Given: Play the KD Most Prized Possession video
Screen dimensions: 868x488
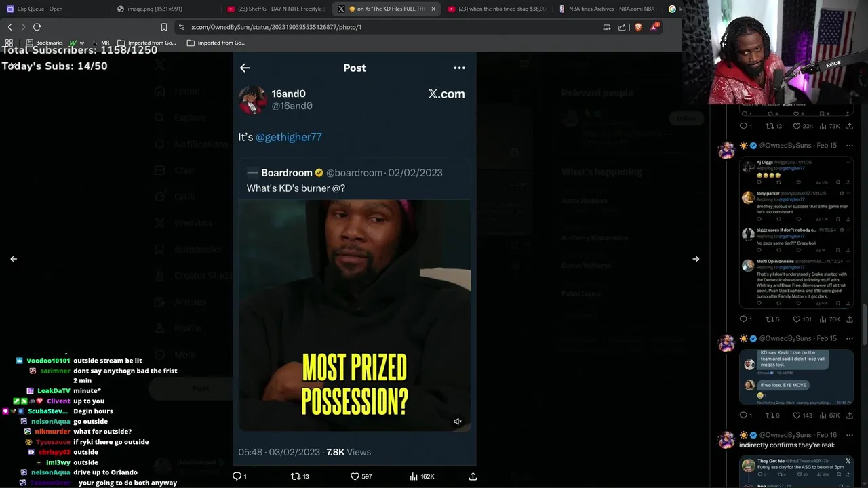Looking at the screenshot, I should [x=355, y=315].
